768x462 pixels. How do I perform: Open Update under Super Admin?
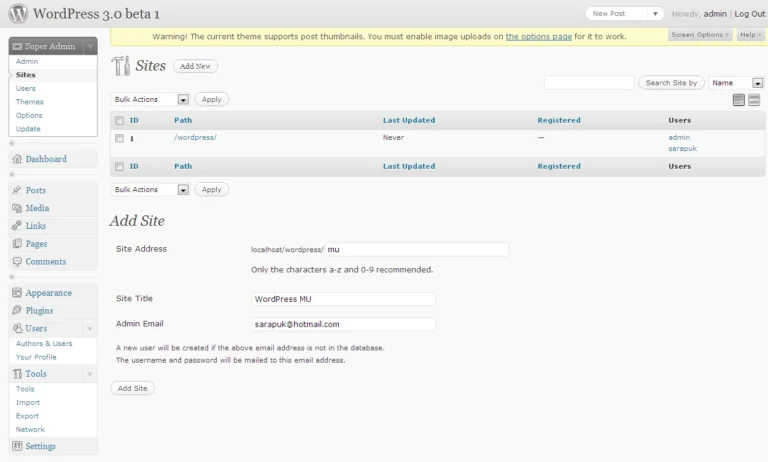pyautogui.click(x=28, y=129)
